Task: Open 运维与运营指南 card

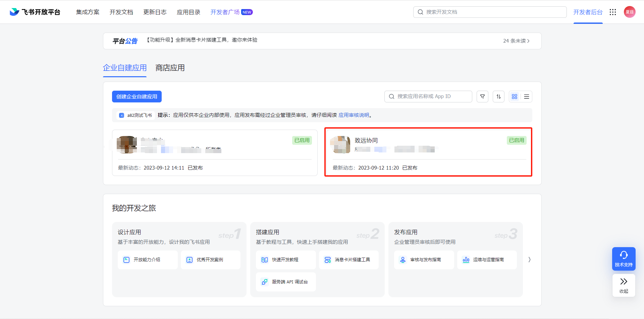Action: (487, 260)
